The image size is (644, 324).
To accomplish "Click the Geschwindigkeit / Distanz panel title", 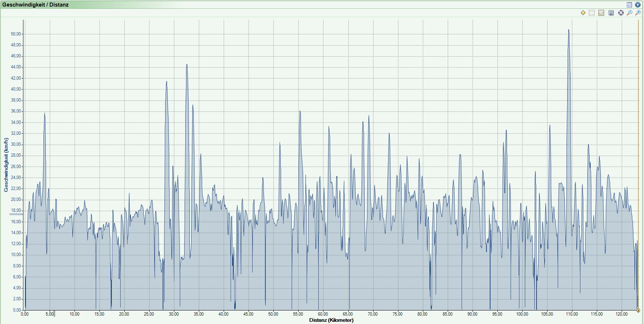I will click(35, 5).
